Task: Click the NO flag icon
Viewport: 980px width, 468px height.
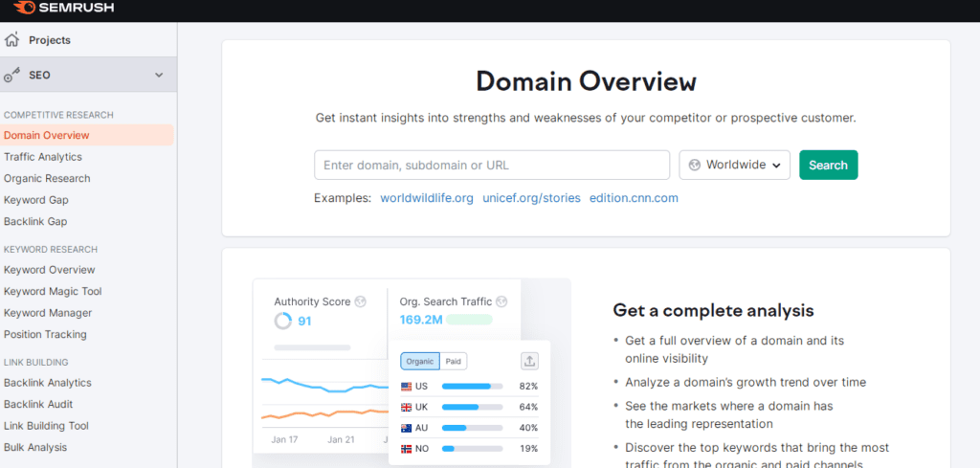Action: tap(406, 449)
